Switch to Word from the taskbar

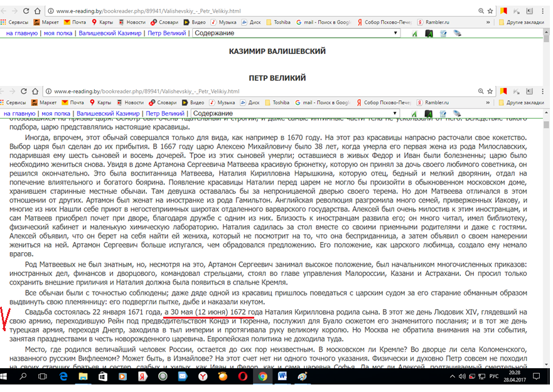coord(282,376)
